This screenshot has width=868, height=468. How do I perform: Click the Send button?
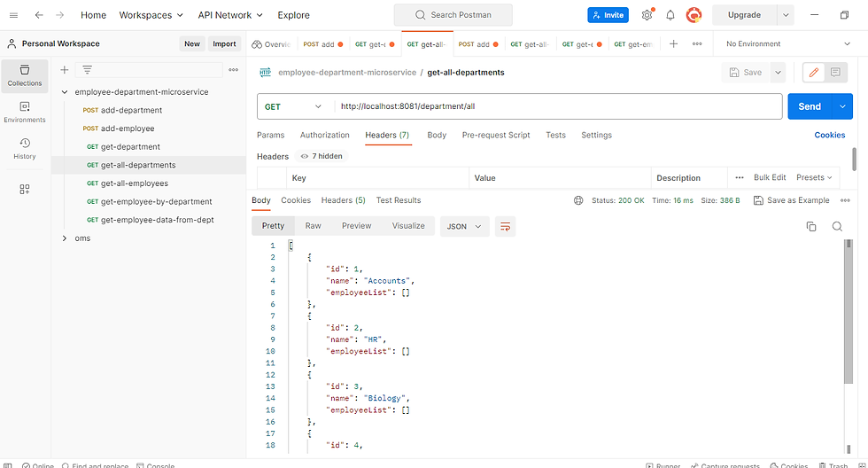coord(810,106)
